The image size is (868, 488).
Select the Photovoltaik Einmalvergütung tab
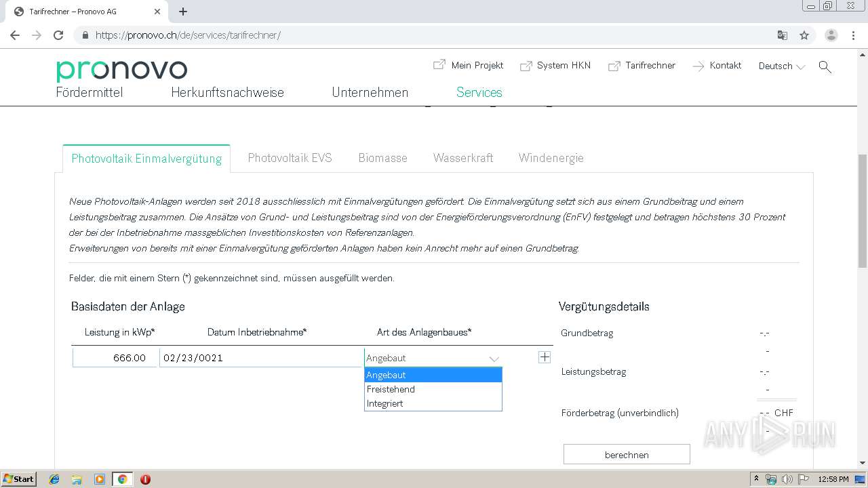146,159
